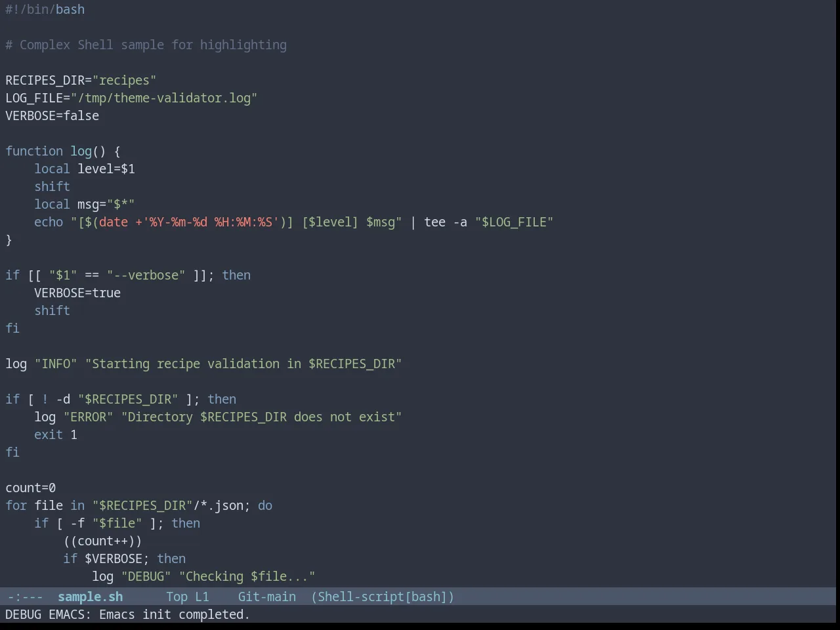Click the echo area message text
840x630 pixels.
coord(127,614)
